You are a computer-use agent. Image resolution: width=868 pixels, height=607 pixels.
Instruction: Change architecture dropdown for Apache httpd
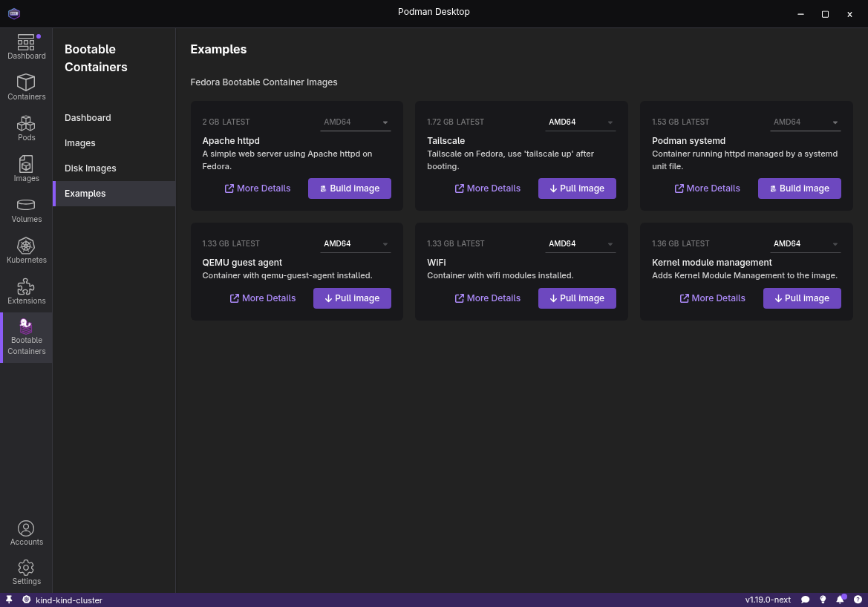[355, 122]
